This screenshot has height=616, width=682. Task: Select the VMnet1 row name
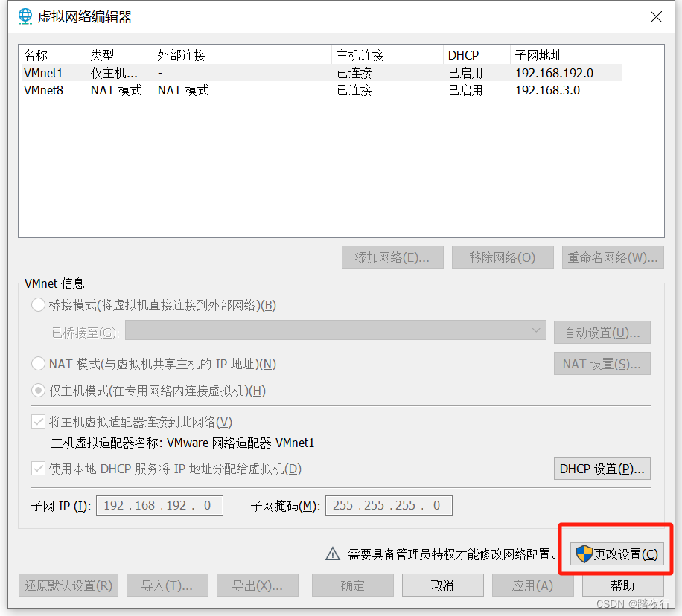43,73
